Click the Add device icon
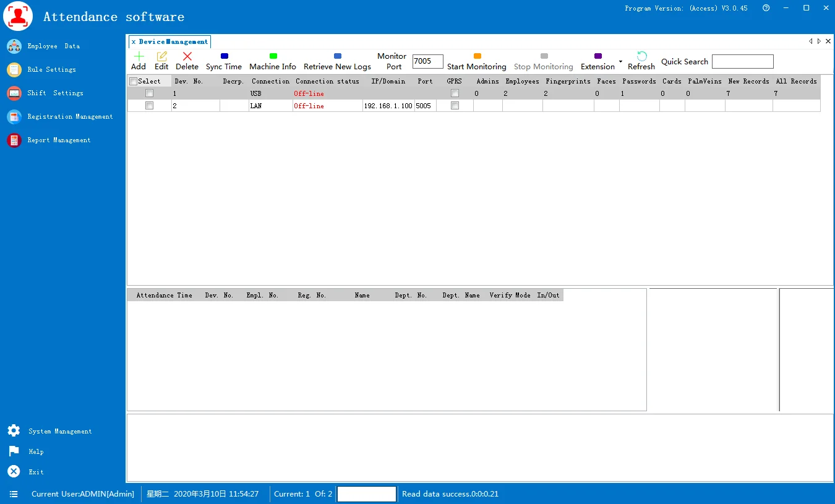This screenshot has width=835, height=504. [139, 56]
